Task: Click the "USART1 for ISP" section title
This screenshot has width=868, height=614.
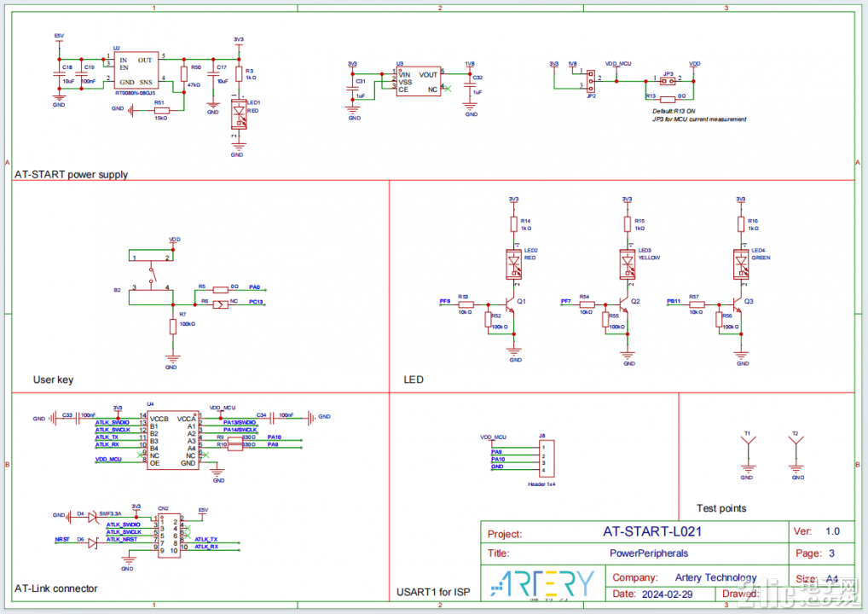Action: [x=433, y=592]
